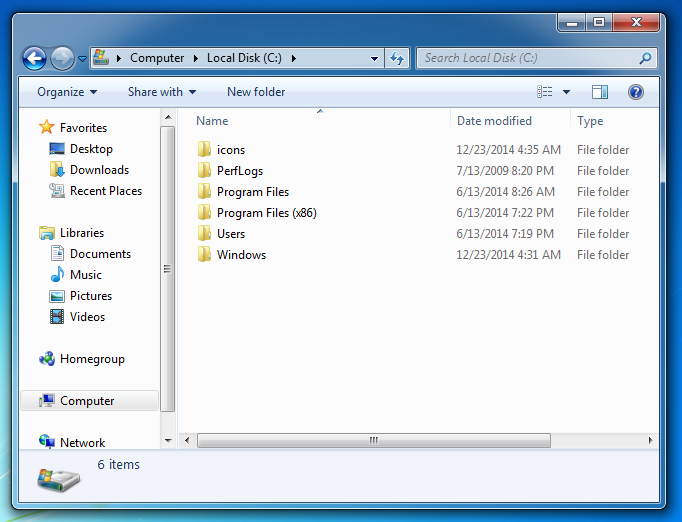Click the horizontal scrollbar left arrow
682x522 pixels.
(x=187, y=440)
